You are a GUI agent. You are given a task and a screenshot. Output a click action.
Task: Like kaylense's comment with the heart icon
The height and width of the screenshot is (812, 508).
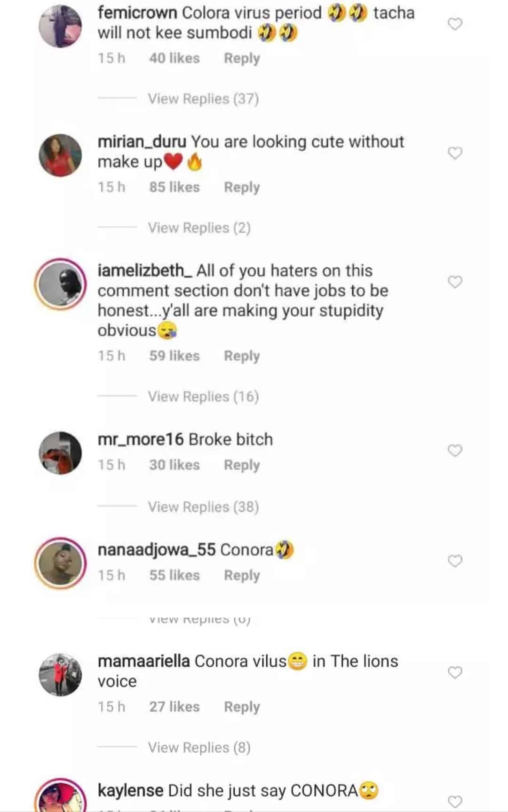(455, 801)
